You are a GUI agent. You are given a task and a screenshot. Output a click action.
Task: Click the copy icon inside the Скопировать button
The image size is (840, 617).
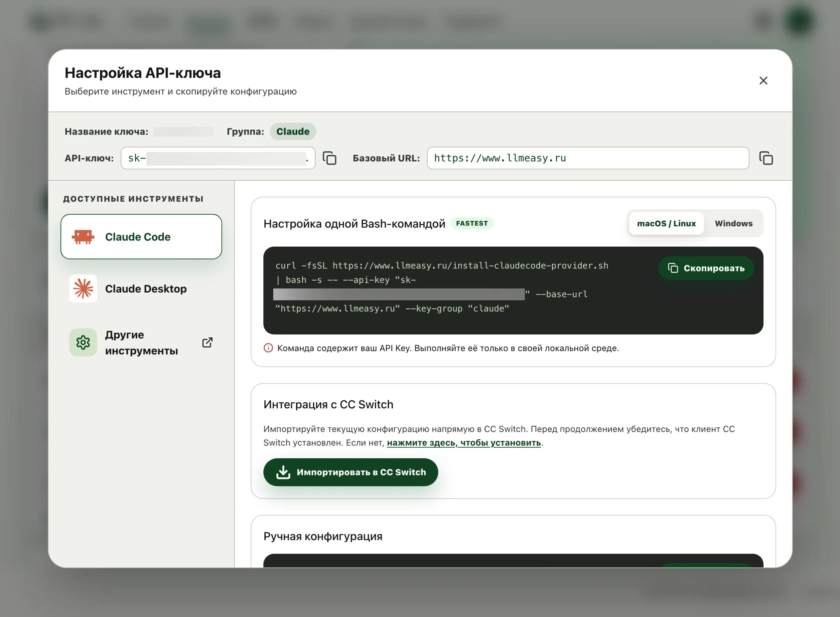coord(672,268)
